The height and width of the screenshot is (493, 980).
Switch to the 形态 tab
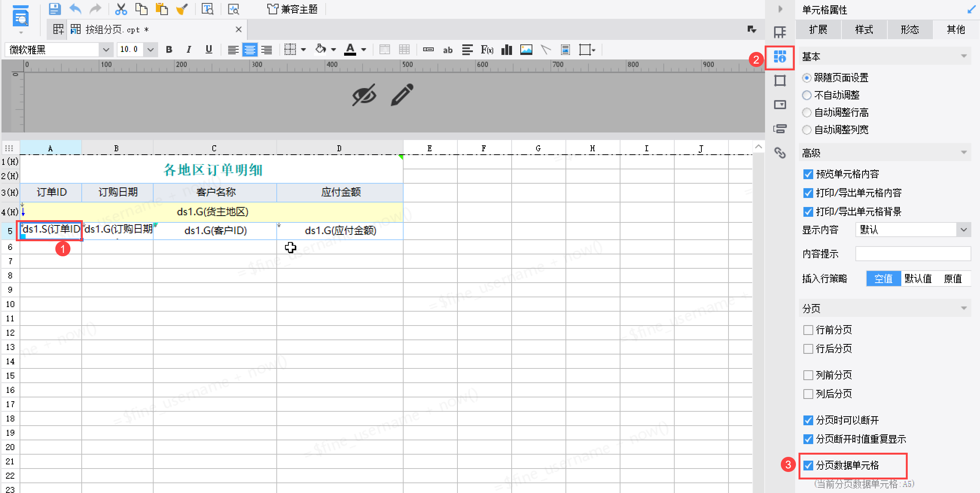(910, 30)
